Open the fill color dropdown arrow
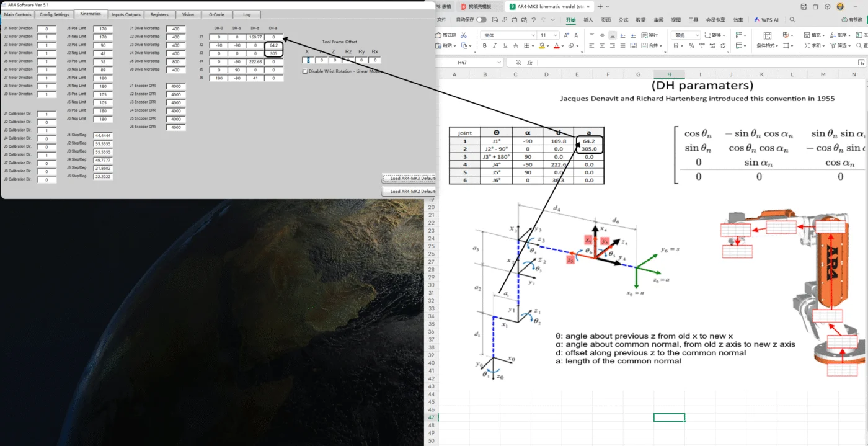Screen dimensions: 868x446 coord(548,46)
